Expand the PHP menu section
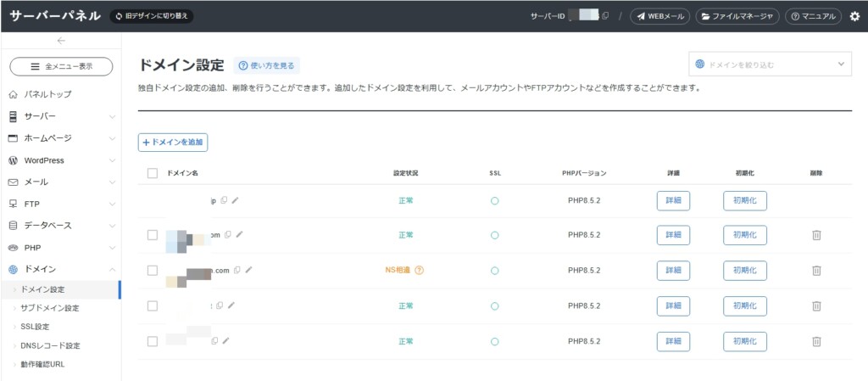Image resolution: width=868 pixels, height=381 pixels. [61, 247]
